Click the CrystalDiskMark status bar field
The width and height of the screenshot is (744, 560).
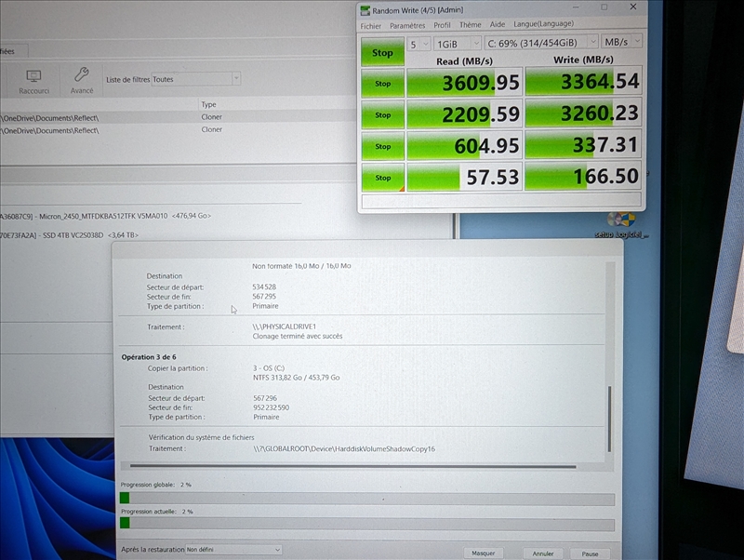pyautogui.click(x=501, y=199)
